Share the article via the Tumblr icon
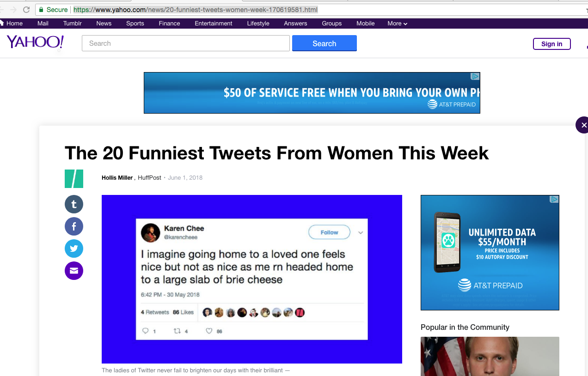This screenshot has width=588, height=376. click(74, 204)
